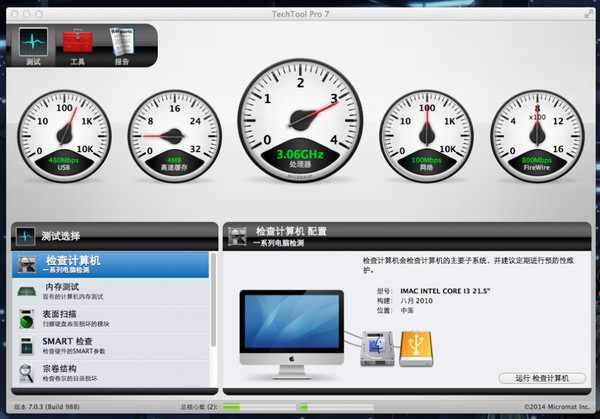
Task: Click the 高速缓存 4MB cache gauge
Action: 174,136
